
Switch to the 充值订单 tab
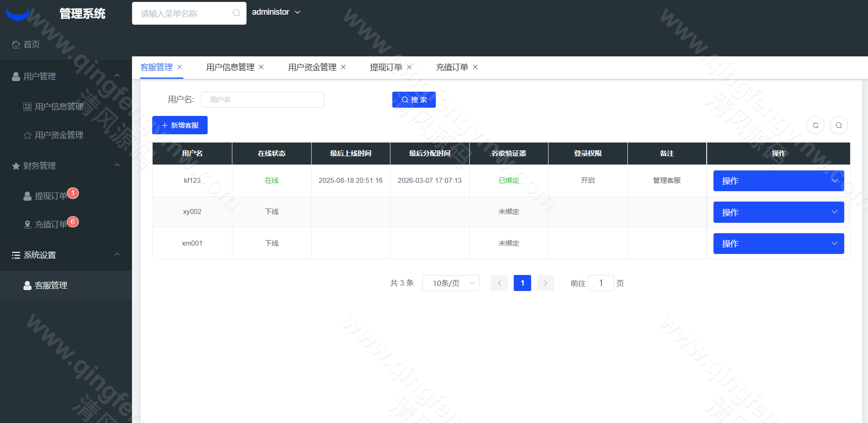click(x=452, y=67)
